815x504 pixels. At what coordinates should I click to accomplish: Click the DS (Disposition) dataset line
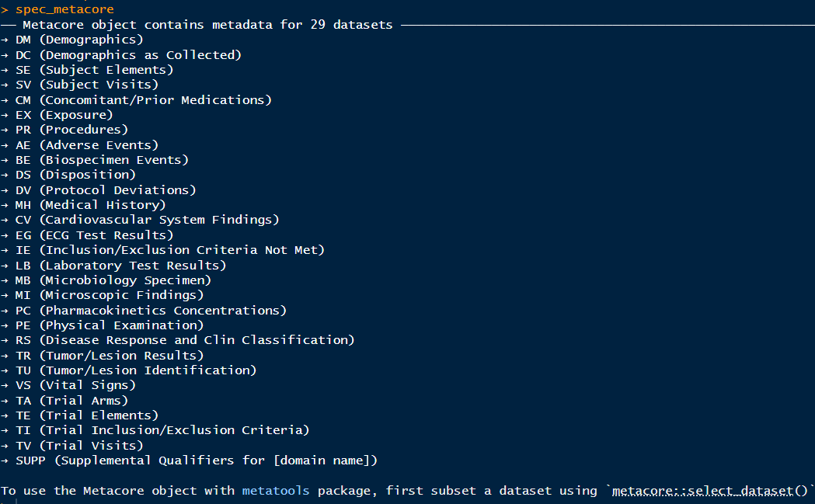[75, 175]
